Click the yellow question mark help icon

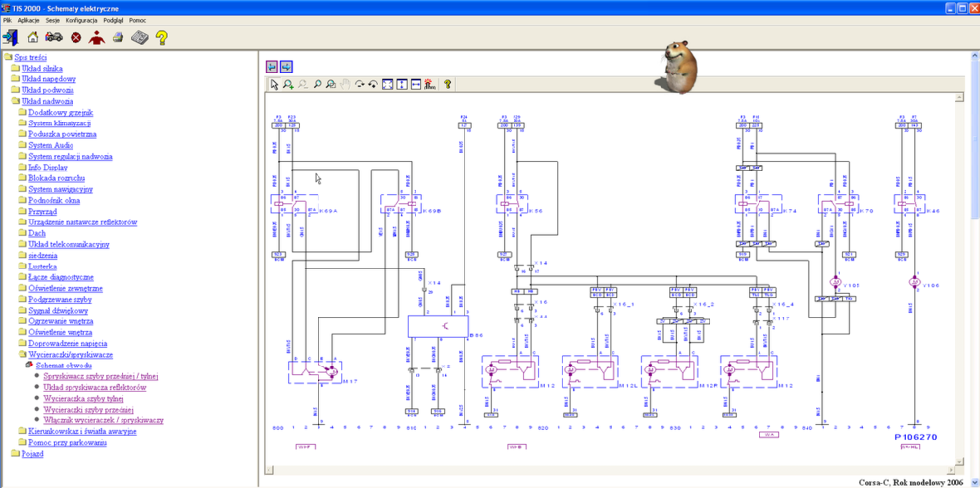[161, 38]
